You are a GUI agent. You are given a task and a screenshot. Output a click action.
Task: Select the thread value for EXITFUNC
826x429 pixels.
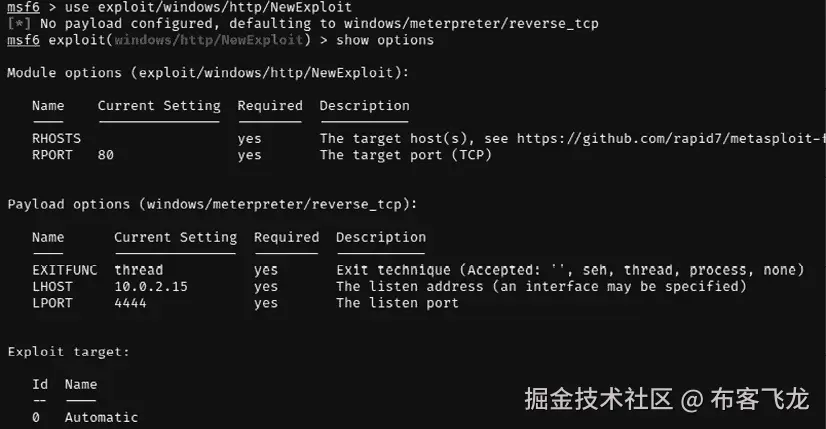click(138, 270)
